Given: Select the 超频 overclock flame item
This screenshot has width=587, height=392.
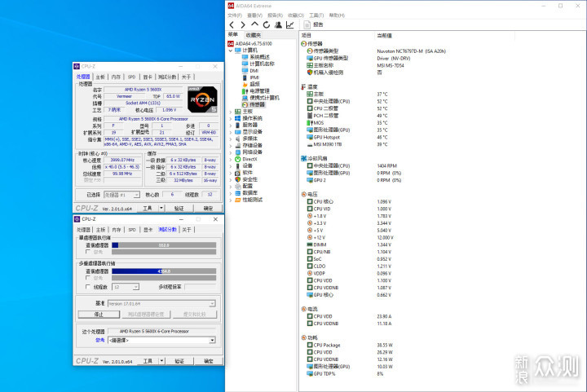Looking at the screenshot, I should coord(251,84).
